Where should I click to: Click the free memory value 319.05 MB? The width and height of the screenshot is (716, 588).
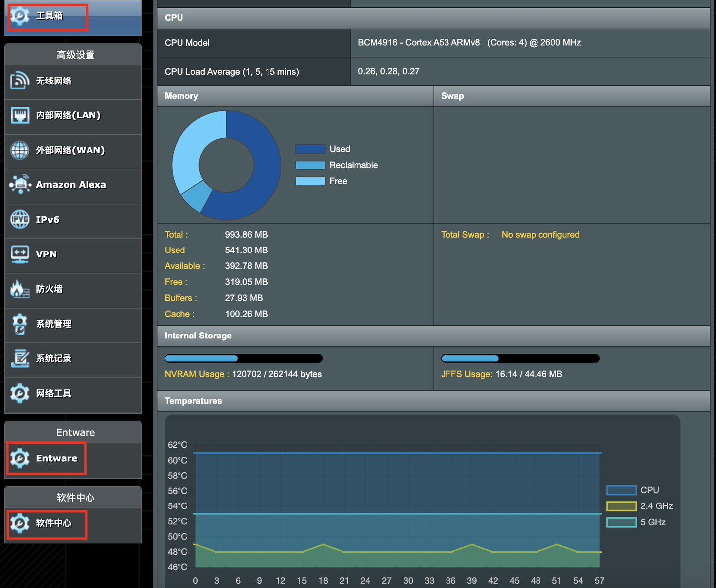tap(246, 282)
